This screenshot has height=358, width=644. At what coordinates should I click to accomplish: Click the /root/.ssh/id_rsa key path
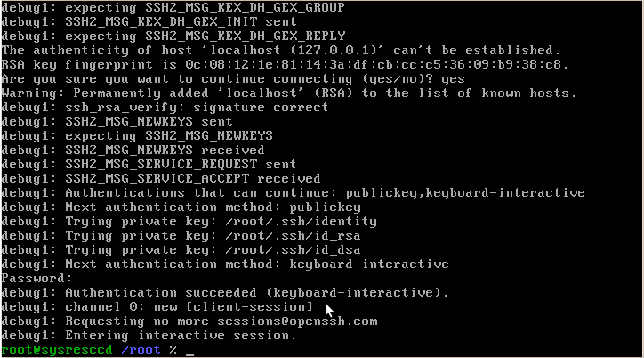click(293, 235)
